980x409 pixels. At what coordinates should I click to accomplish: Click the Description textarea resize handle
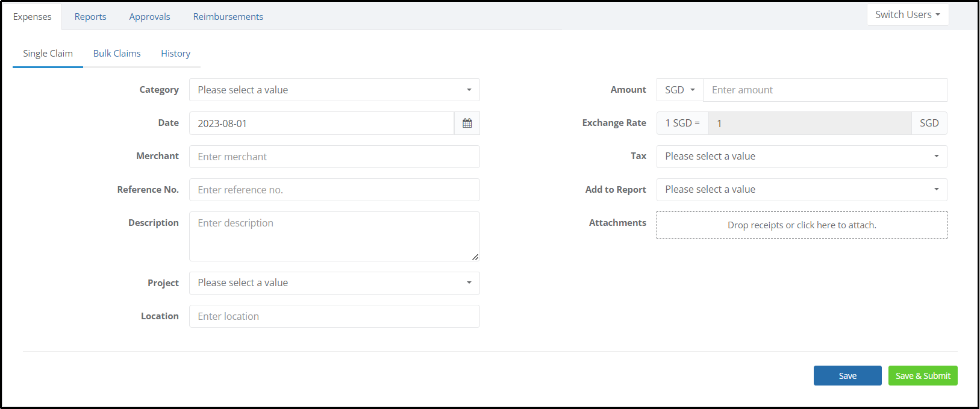[x=475, y=257]
